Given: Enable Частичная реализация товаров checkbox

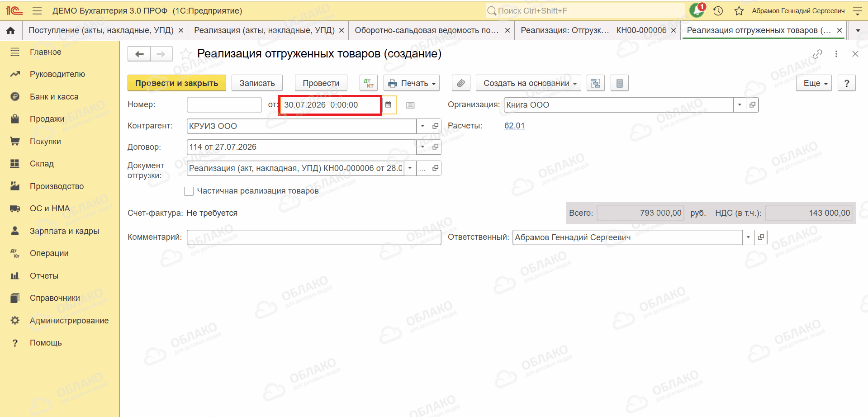Looking at the screenshot, I should [189, 191].
